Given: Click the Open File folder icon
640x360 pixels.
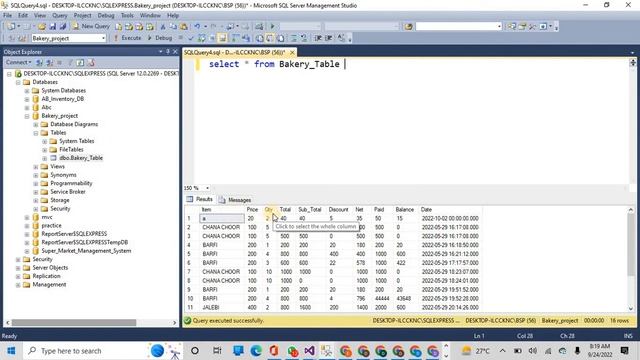Looking at the screenshot, I should (x=42, y=27).
